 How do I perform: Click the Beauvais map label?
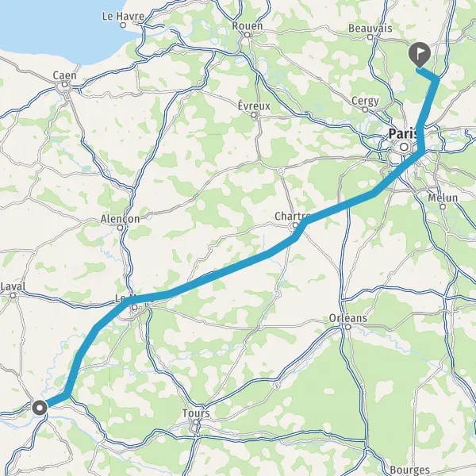(x=370, y=29)
